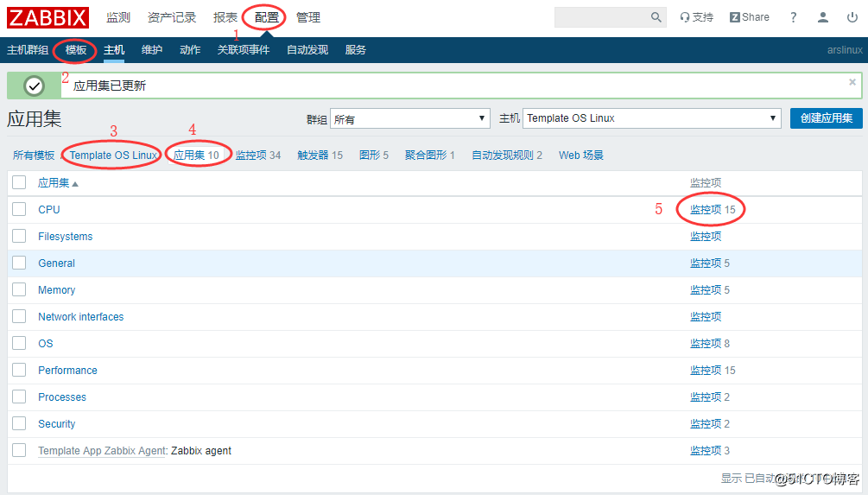Focus the top search input field
The width and height of the screenshot is (868, 495).
[x=602, y=17]
